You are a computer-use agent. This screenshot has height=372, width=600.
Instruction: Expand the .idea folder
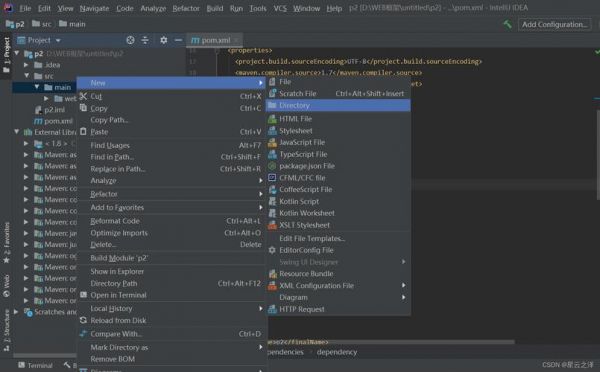tap(26, 65)
